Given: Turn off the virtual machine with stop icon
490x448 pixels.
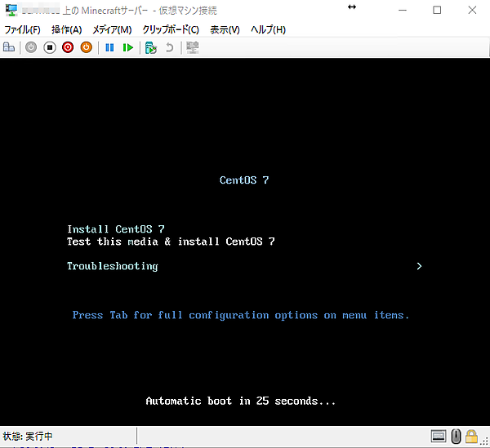Looking at the screenshot, I should [x=50, y=47].
